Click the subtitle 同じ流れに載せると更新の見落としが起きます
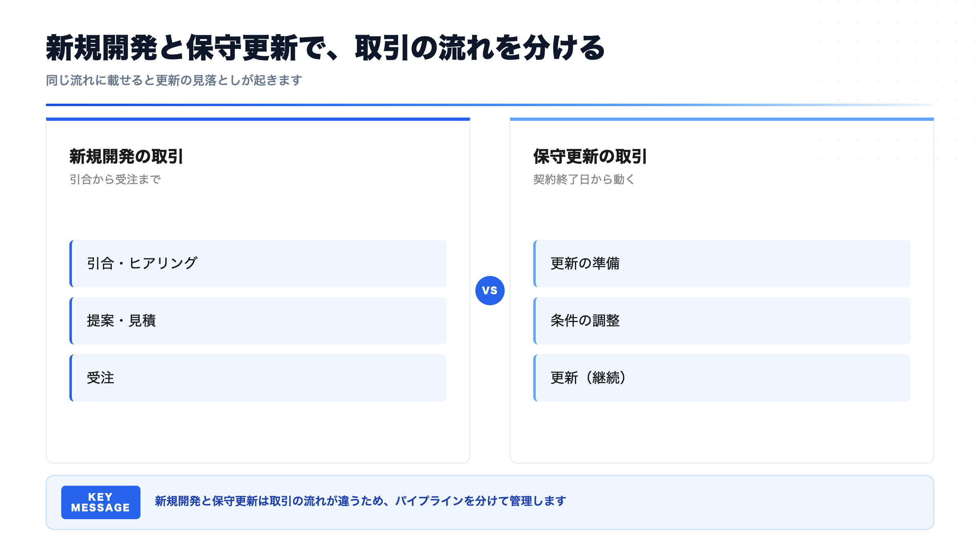Image resolution: width=980 pixels, height=551 pixels. click(174, 80)
